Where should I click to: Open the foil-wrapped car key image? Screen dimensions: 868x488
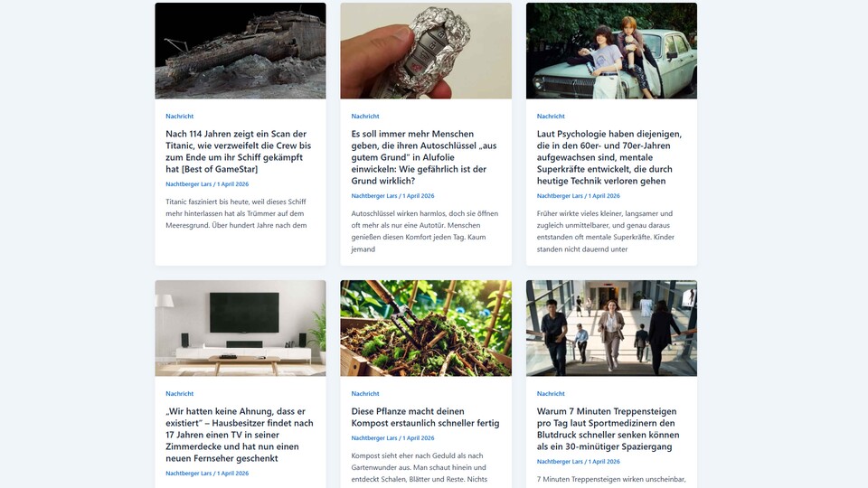click(426, 51)
